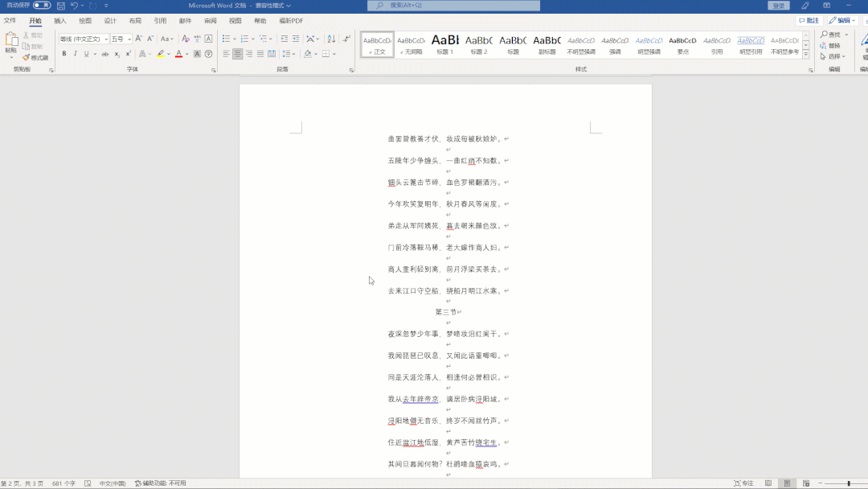Image resolution: width=868 pixels, height=489 pixels.
Task: Open the font size dropdown
Action: point(129,39)
